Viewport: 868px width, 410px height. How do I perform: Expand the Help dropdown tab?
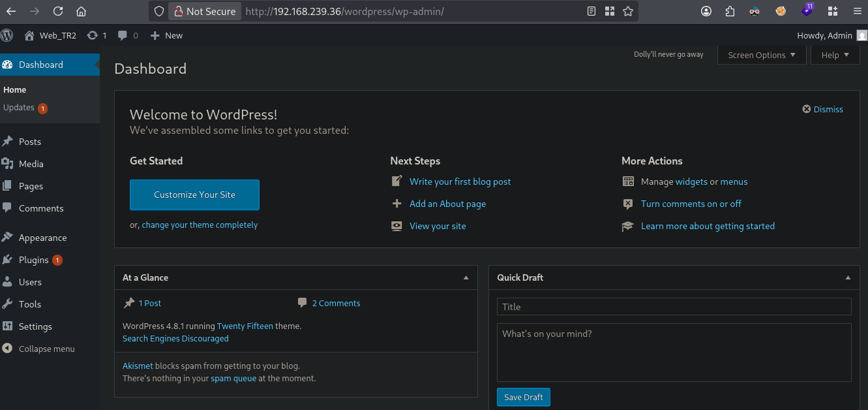pos(835,55)
